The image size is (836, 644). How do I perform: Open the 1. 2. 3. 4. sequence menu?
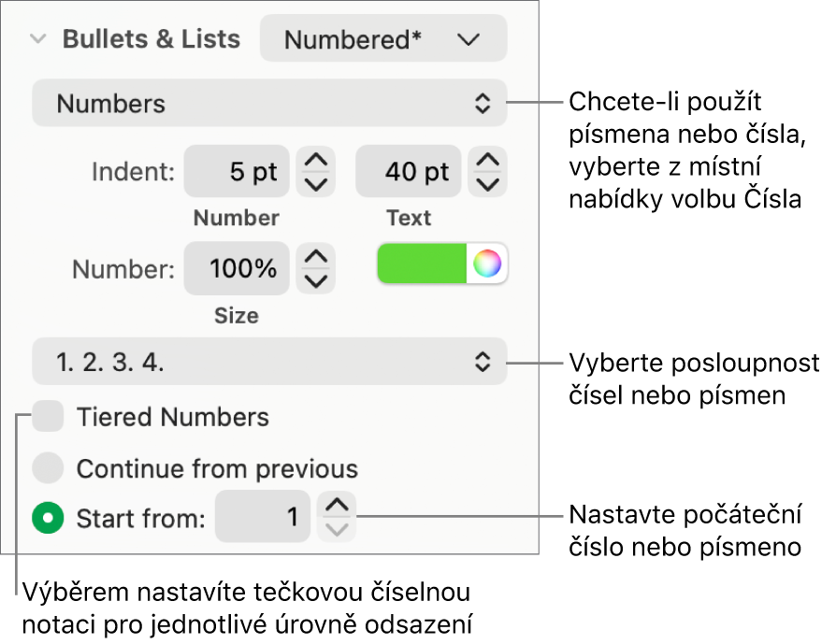click(x=269, y=365)
